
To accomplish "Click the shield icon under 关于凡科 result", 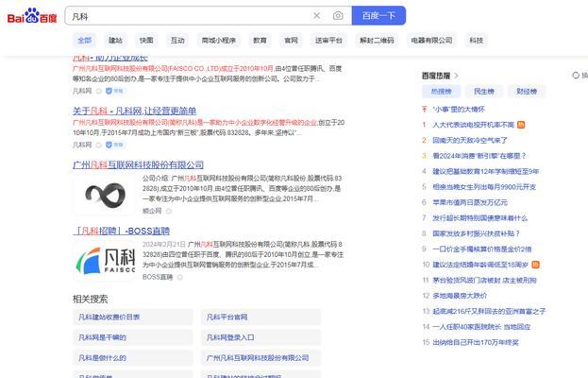I will [x=109, y=145].
